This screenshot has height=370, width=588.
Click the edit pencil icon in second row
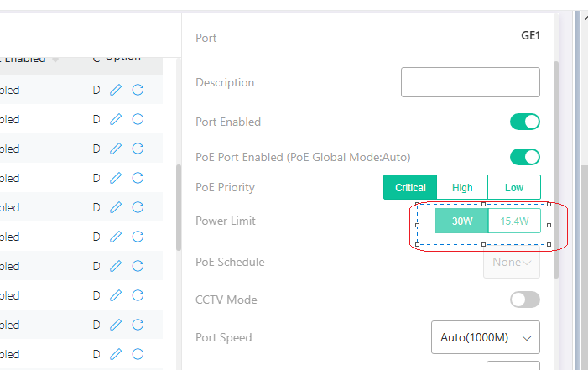click(x=116, y=119)
